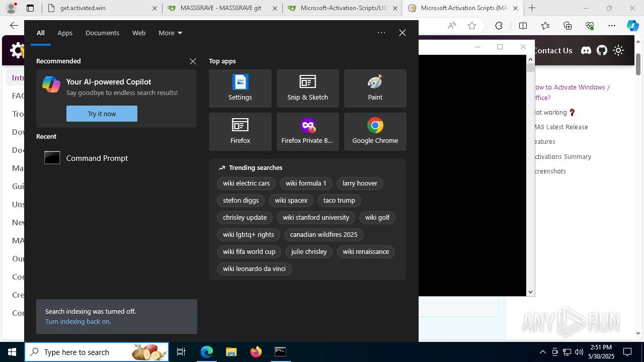Search trending larry hoover

360,184
